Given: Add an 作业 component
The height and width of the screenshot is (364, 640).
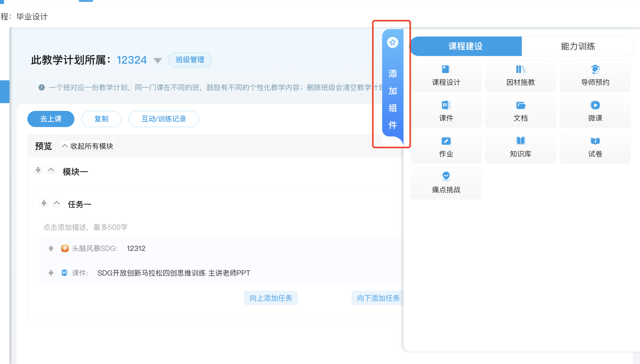Looking at the screenshot, I should click(446, 147).
